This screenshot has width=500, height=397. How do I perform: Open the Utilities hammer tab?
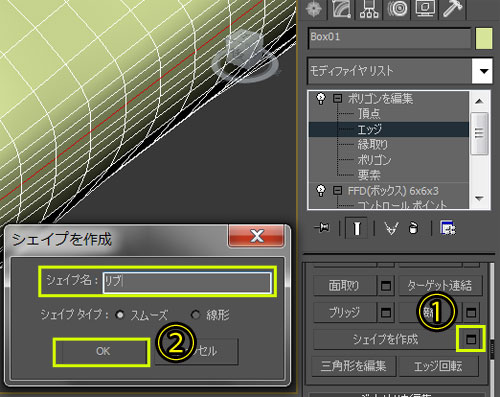pos(452,8)
